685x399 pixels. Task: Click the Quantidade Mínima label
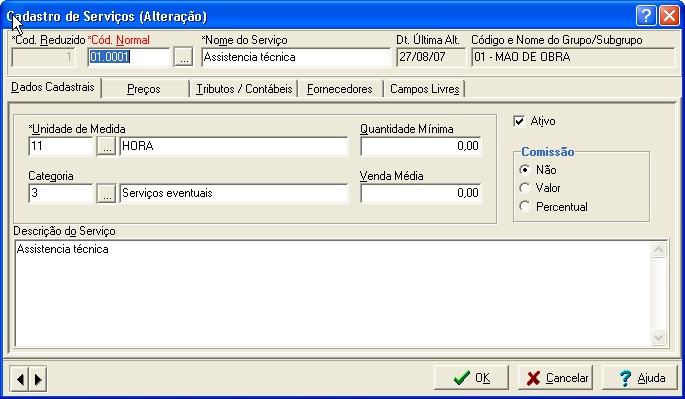[x=407, y=129]
